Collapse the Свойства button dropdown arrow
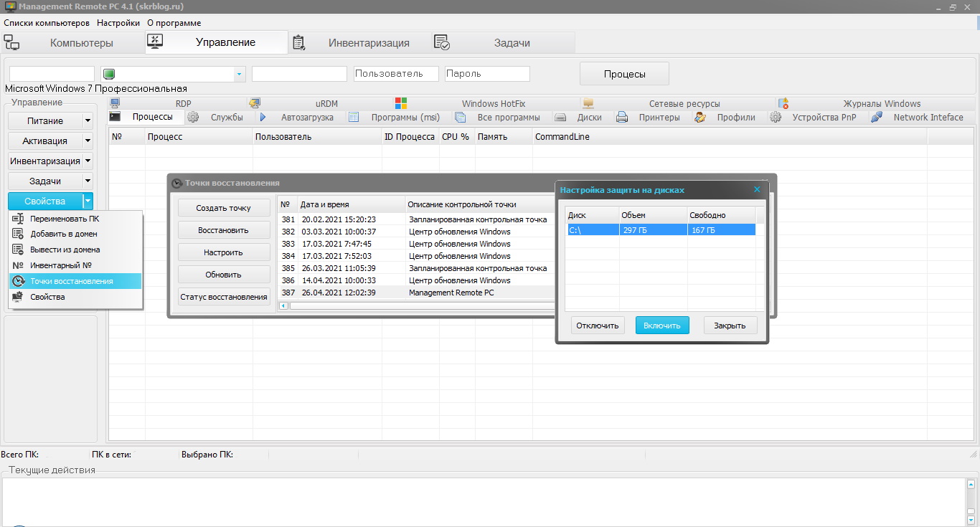 tap(88, 201)
